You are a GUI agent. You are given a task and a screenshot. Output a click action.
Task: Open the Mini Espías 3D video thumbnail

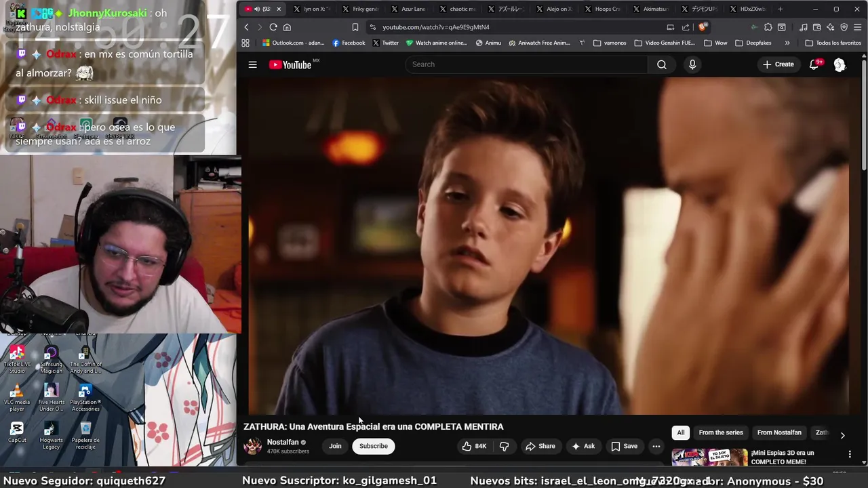click(709, 457)
